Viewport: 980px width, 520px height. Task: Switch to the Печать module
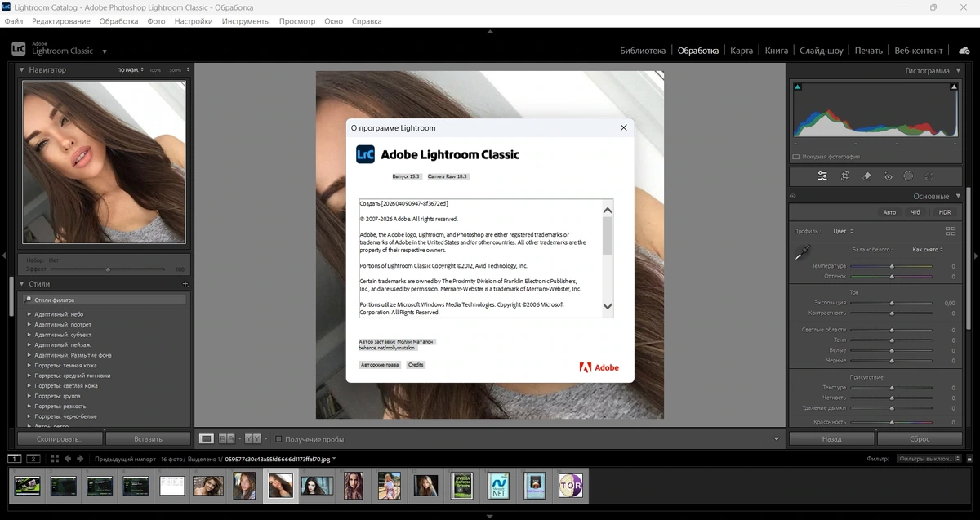point(869,51)
